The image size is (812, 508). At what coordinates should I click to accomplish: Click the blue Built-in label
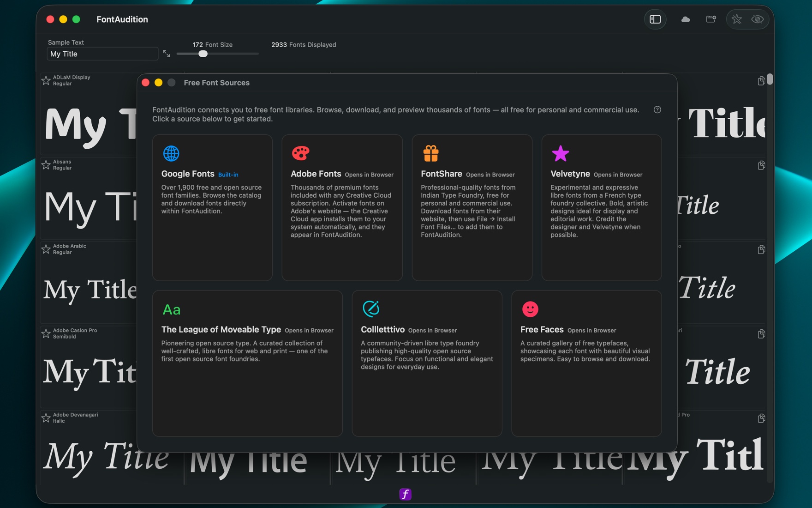(x=228, y=175)
